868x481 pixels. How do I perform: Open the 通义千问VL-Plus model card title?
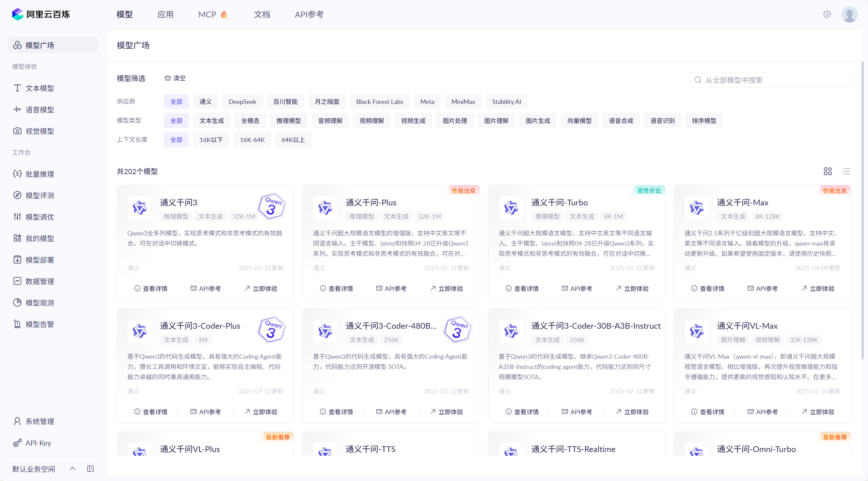(x=190, y=449)
